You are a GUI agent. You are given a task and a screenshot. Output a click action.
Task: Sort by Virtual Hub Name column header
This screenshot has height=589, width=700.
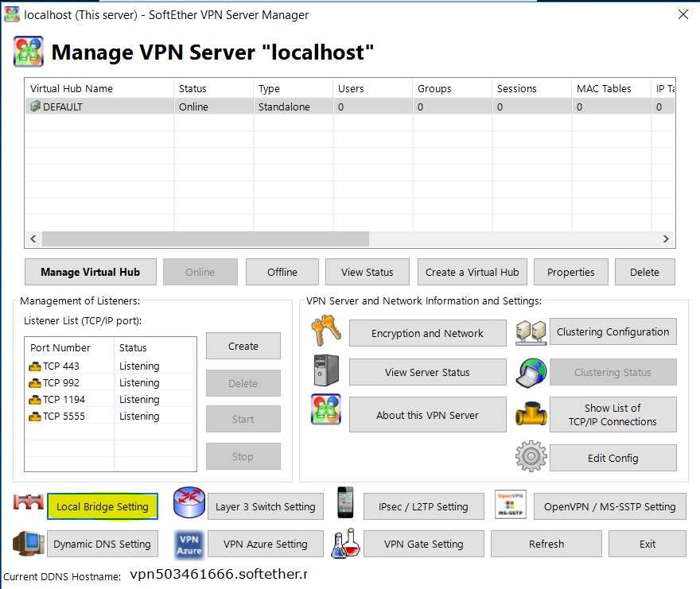99,88
